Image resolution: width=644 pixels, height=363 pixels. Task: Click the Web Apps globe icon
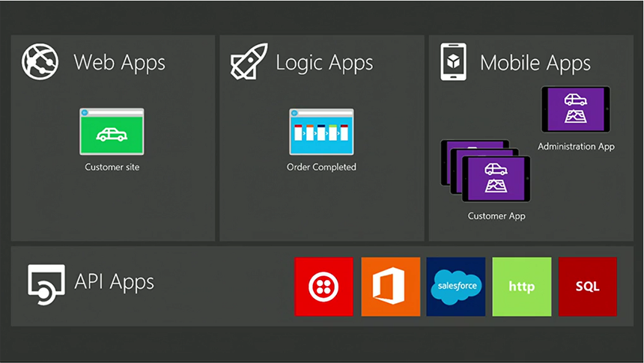tap(40, 61)
